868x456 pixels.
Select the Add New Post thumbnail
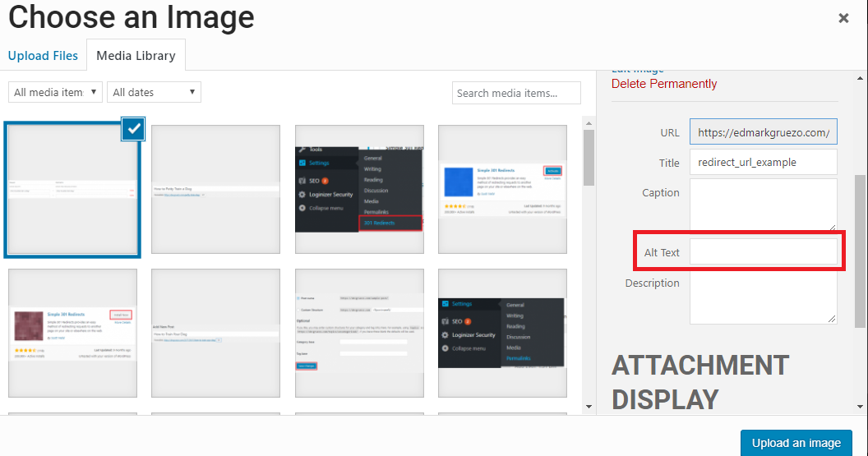[215, 333]
